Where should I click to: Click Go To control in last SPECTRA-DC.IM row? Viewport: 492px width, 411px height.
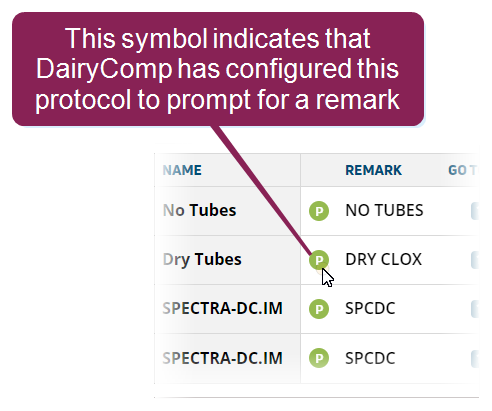pos(475,359)
